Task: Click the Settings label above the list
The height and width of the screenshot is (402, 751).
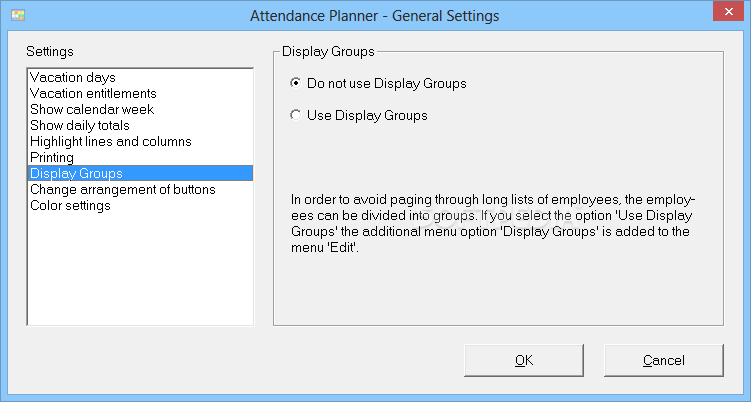Action: 50,51
